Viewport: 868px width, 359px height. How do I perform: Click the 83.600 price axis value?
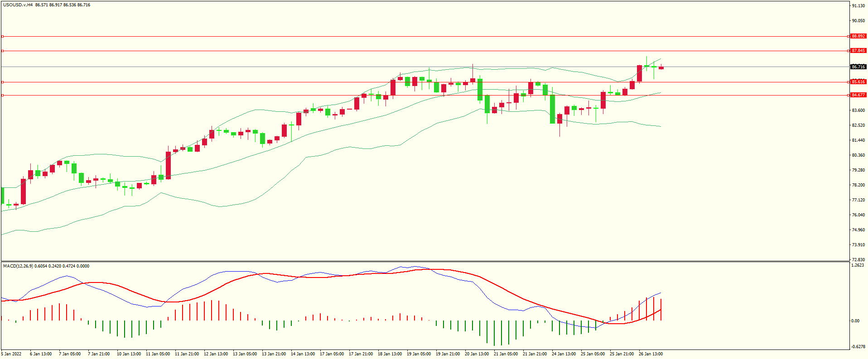click(858, 110)
